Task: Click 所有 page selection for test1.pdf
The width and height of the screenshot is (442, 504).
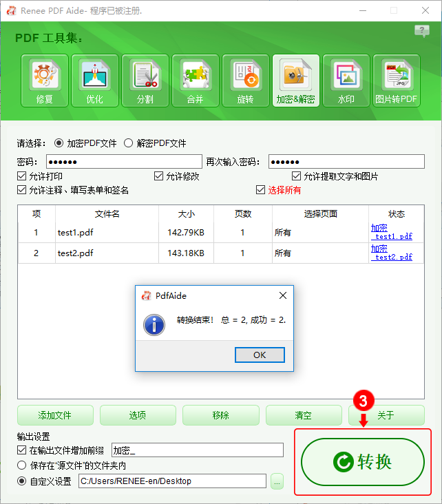Action: pyautogui.click(x=320, y=233)
